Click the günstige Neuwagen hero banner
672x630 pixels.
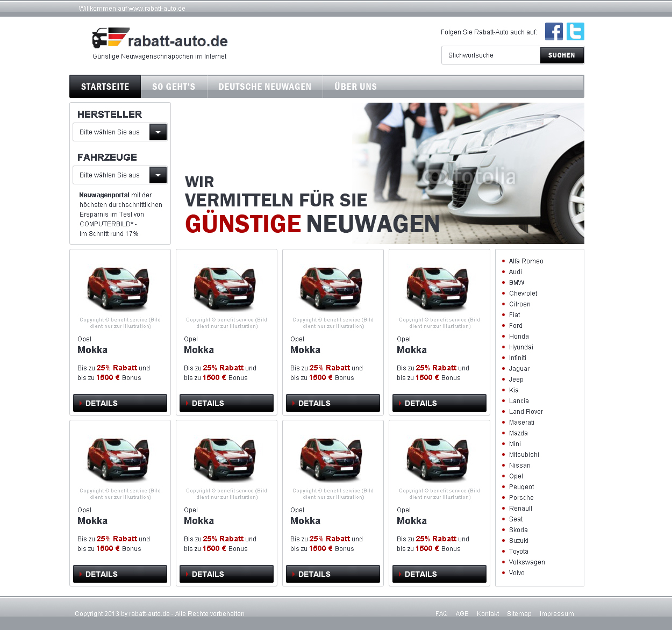click(x=380, y=173)
